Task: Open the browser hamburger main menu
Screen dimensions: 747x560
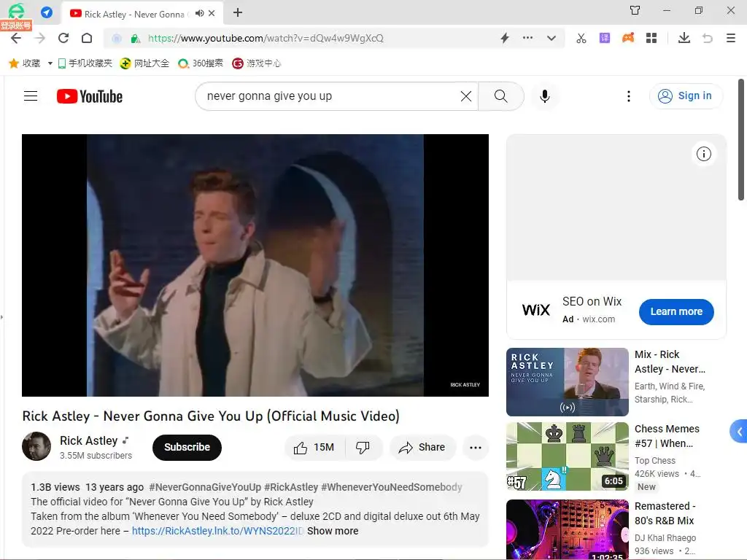Action: tap(731, 38)
